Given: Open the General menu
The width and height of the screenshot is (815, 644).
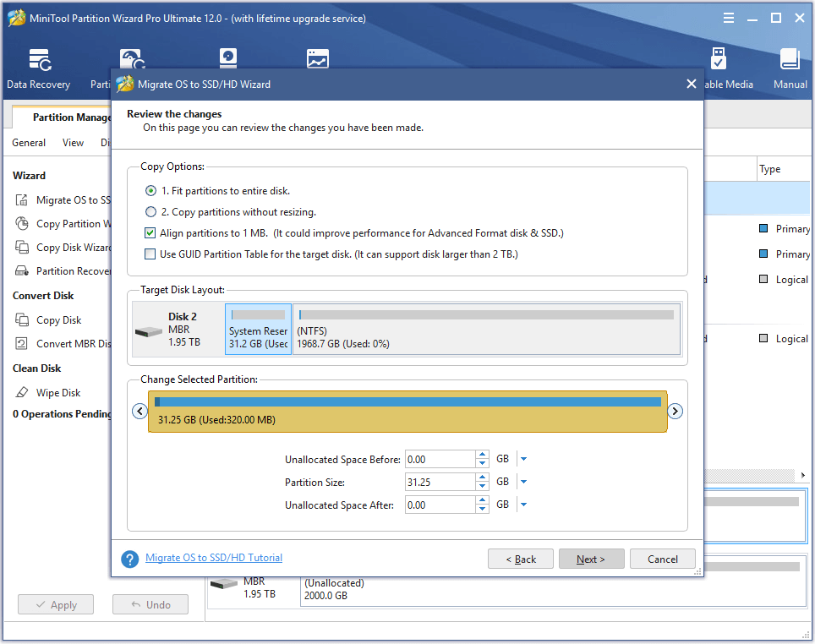Looking at the screenshot, I should click(x=29, y=143).
